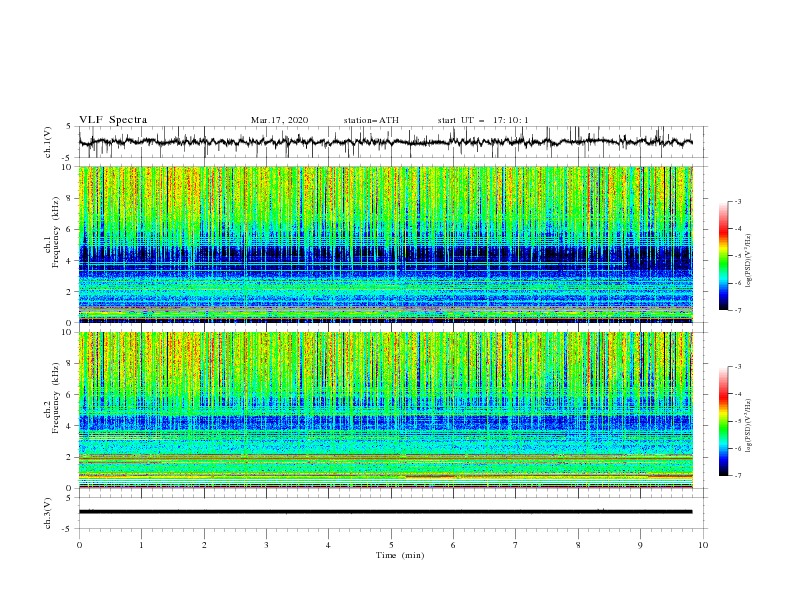Click time axis tick label "1"
This screenshot has height=612, width=792.
click(x=141, y=545)
